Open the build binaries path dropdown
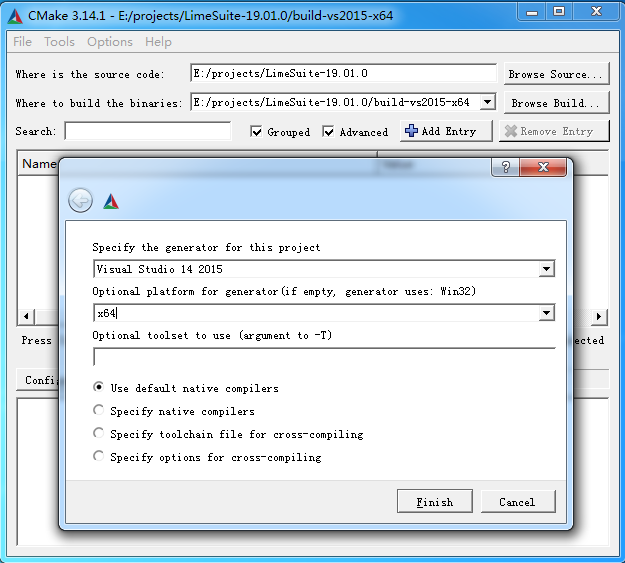Image resolution: width=625 pixels, height=563 pixels. tap(487, 102)
